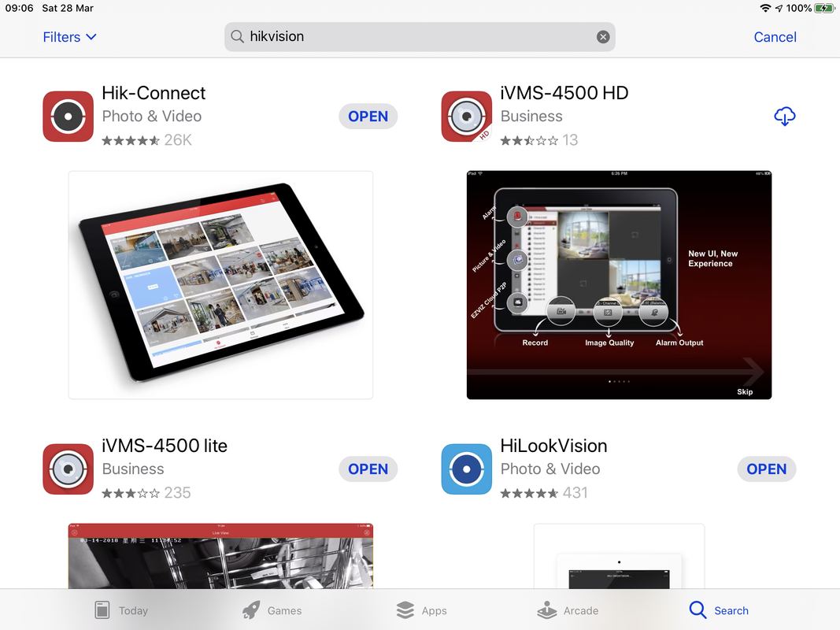Open iVMS-4500 lite app title
Screen dimensions: 840x630
pyautogui.click(x=165, y=446)
